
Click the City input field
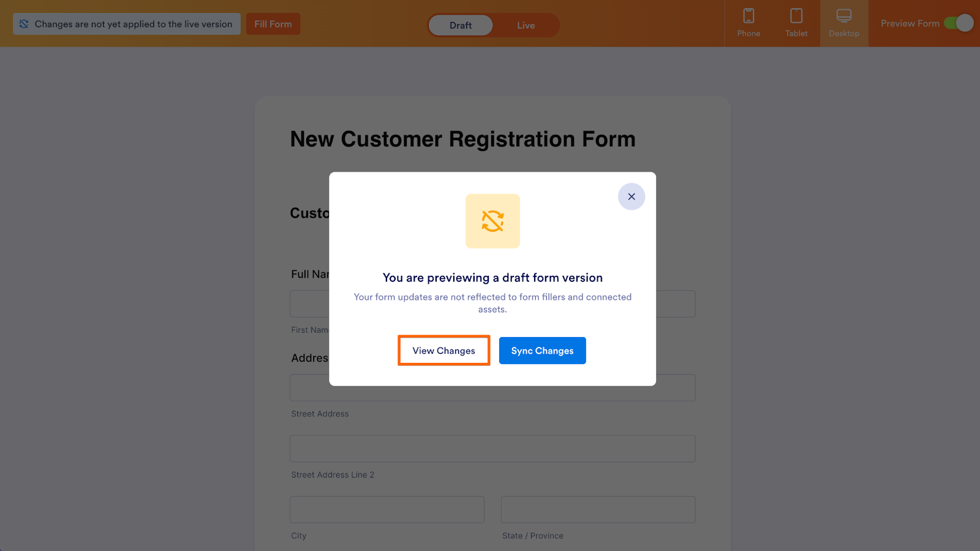pos(386,509)
